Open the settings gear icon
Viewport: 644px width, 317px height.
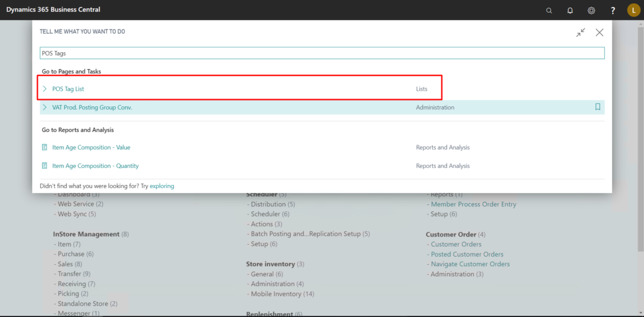[591, 10]
